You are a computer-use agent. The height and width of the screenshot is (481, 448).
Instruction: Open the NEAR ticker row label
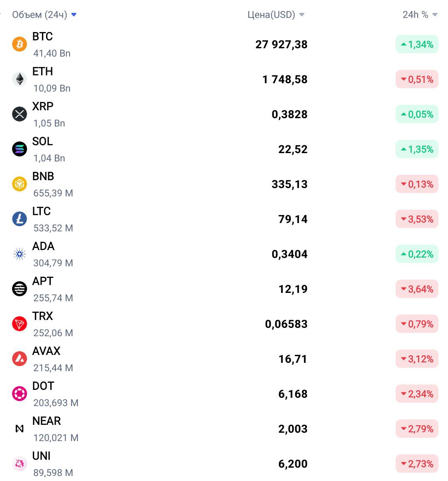pos(46,421)
